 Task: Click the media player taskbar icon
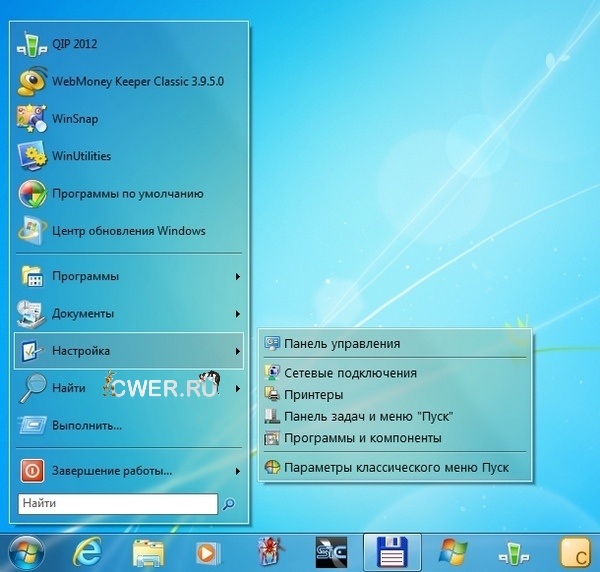[x=208, y=551]
